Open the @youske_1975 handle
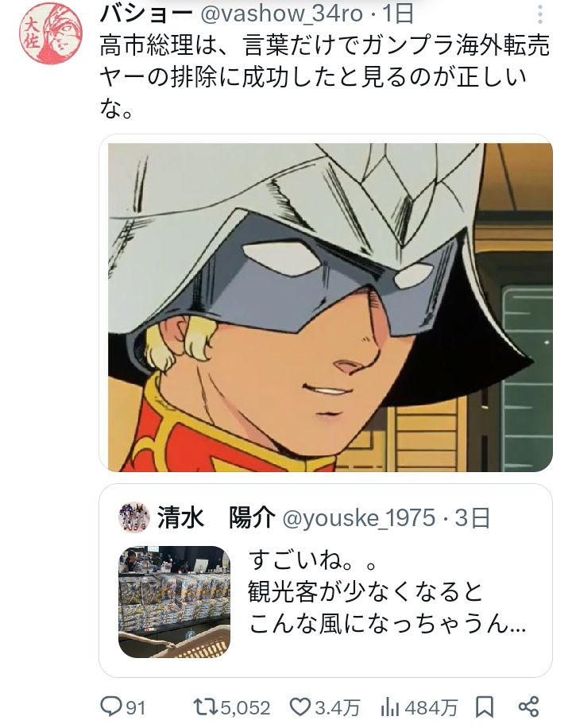This screenshot has height=728, width=572. [359, 518]
